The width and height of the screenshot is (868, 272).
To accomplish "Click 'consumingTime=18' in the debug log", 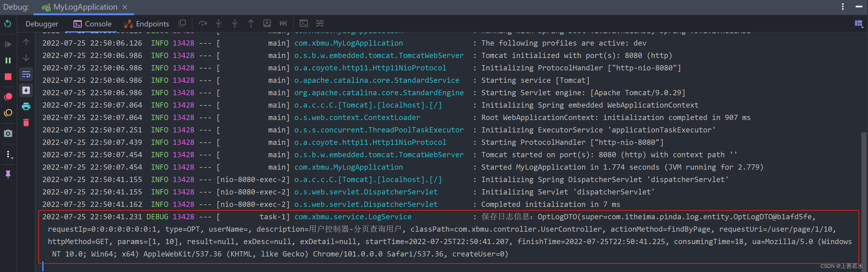I will tap(708, 242).
